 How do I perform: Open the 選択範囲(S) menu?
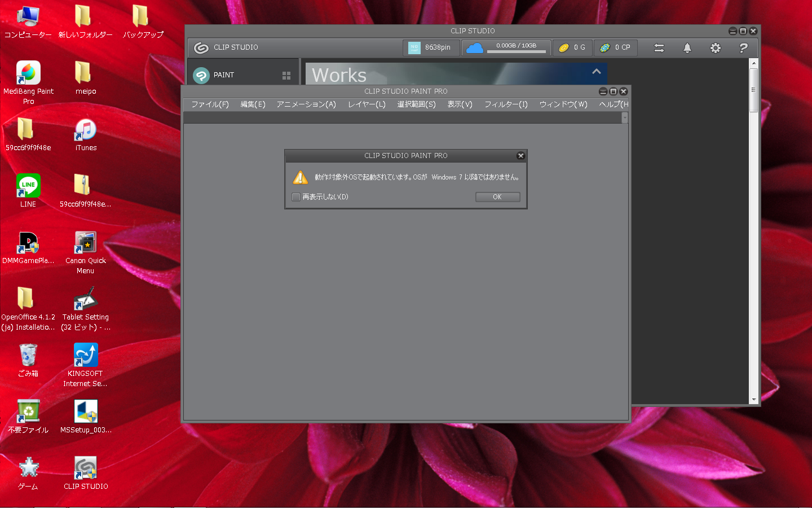pos(416,104)
